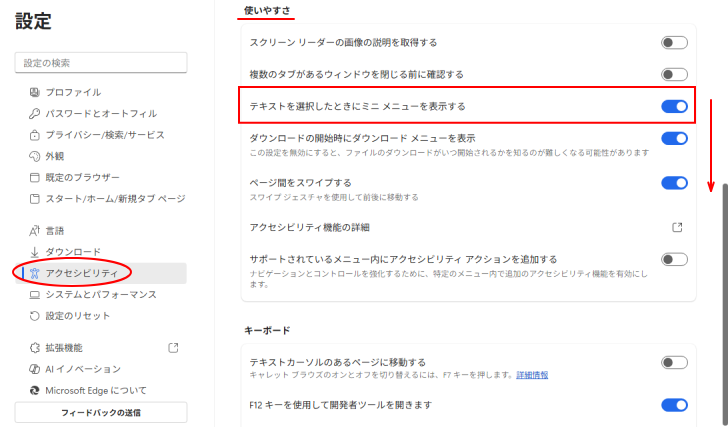The height and width of the screenshot is (427, 728).
Task: Click the reset icon beside 設定のリセット
Action: (34, 316)
